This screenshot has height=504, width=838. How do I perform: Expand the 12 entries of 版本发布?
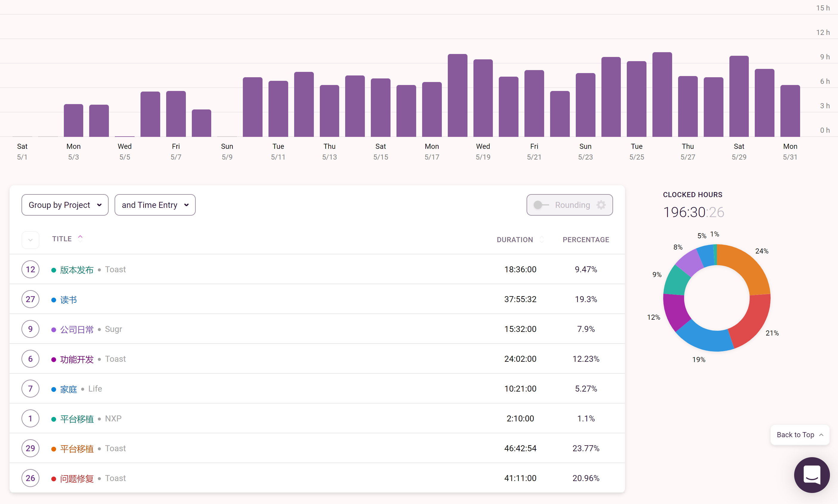(30, 269)
